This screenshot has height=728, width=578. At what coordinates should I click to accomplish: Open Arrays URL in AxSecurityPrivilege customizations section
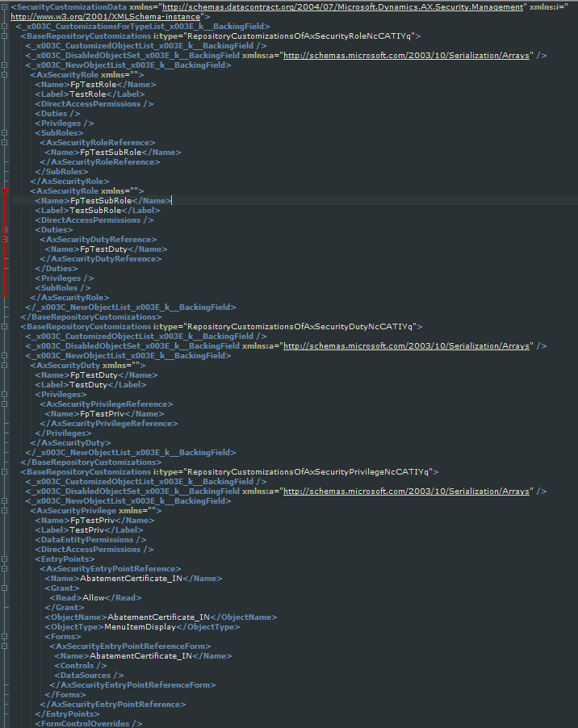pyautogui.click(x=406, y=492)
